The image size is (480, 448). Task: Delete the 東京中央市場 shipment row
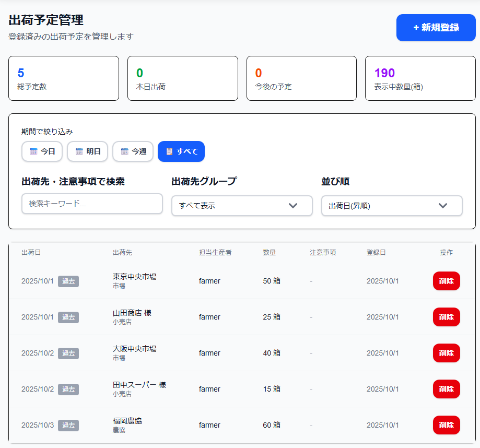(x=446, y=281)
